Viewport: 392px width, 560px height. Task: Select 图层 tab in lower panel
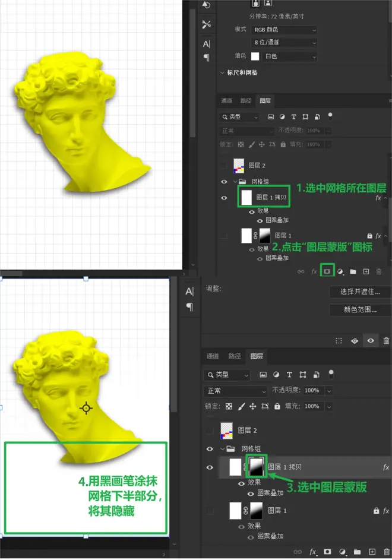point(257,356)
